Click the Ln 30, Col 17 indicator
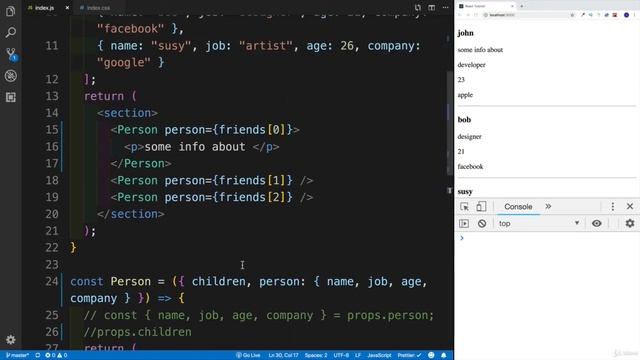 (x=283, y=355)
